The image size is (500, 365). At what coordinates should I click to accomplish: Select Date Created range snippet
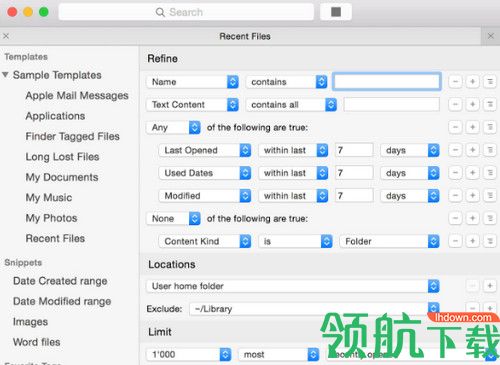pyautogui.click(x=60, y=281)
